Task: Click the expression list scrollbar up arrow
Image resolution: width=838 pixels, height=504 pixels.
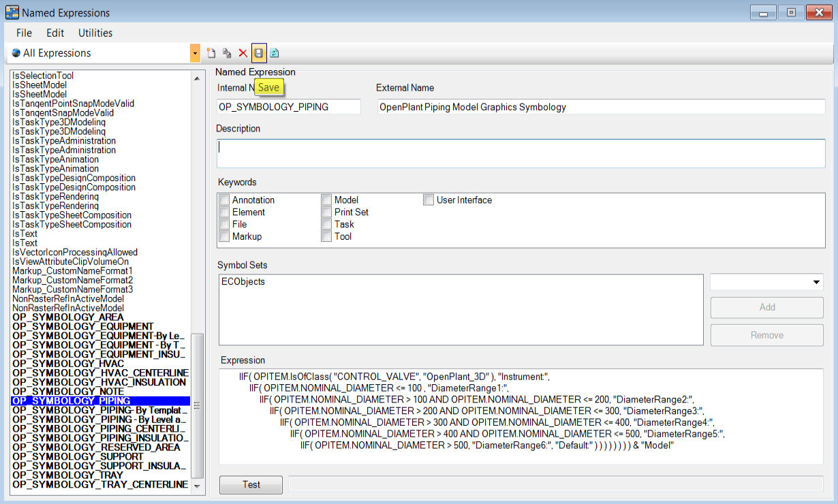Action: pyautogui.click(x=198, y=78)
